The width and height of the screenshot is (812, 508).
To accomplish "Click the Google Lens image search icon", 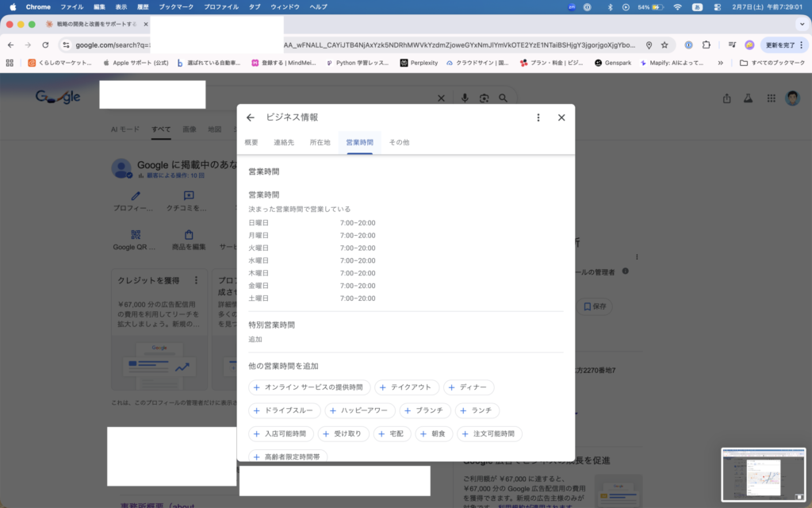I will (484, 98).
